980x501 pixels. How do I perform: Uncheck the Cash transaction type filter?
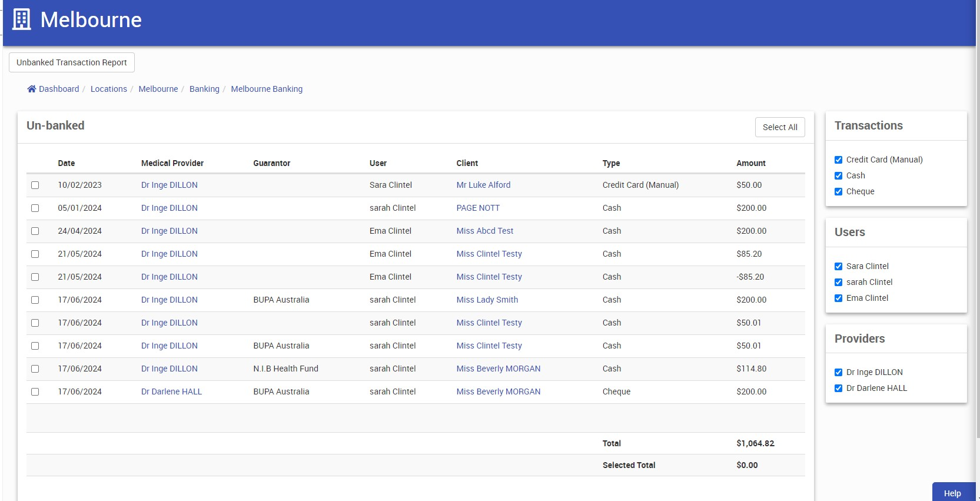pos(839,175)
